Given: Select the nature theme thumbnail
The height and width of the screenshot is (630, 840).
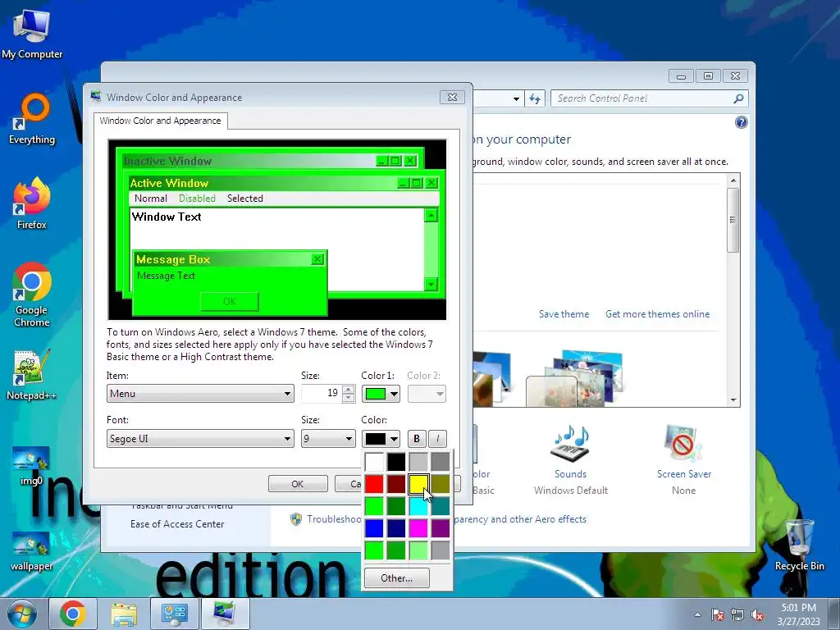Looking at the screenshot, I should pyautogui.click(x=574, y=377).
